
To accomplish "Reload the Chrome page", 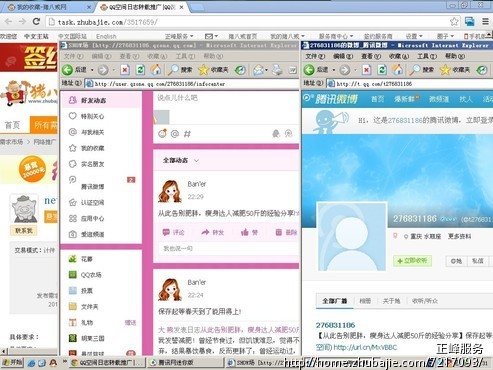I will coord(36,22).
